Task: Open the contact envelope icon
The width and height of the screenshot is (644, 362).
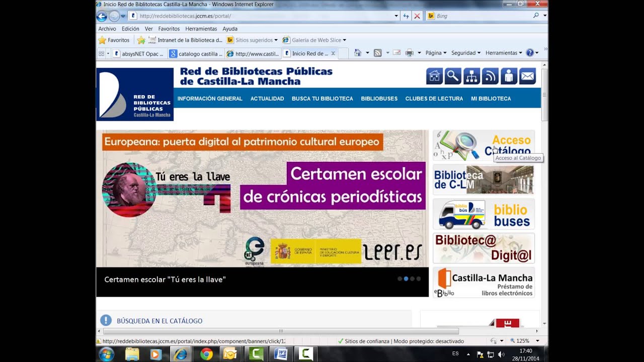Action: (527, 76)
